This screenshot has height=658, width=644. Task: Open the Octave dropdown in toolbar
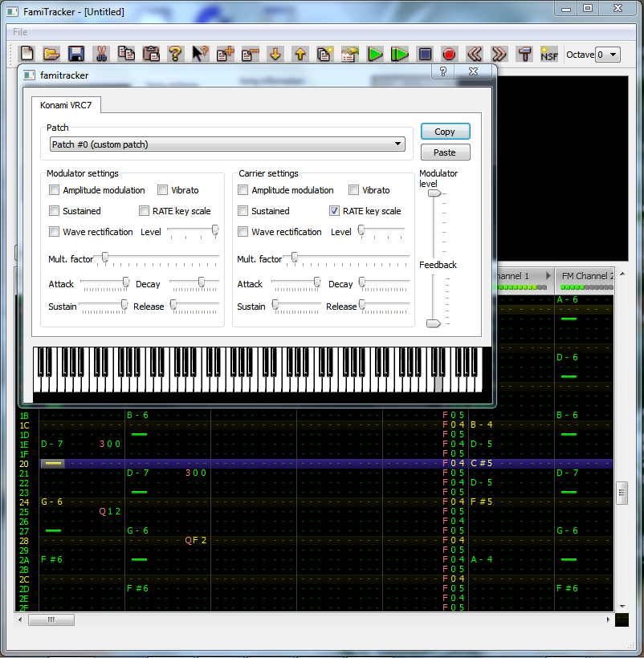pyautogui.click(x=609, y=55)
